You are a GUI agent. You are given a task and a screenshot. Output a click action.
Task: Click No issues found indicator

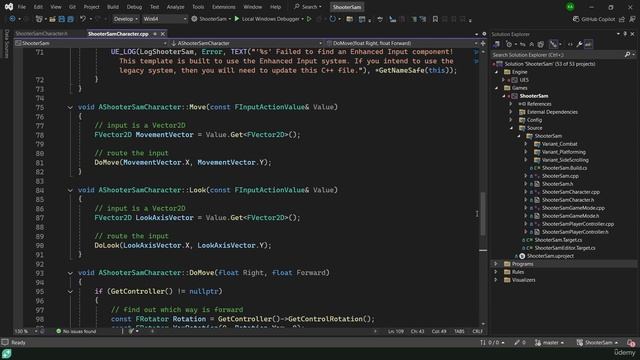(x=76, y=331)
